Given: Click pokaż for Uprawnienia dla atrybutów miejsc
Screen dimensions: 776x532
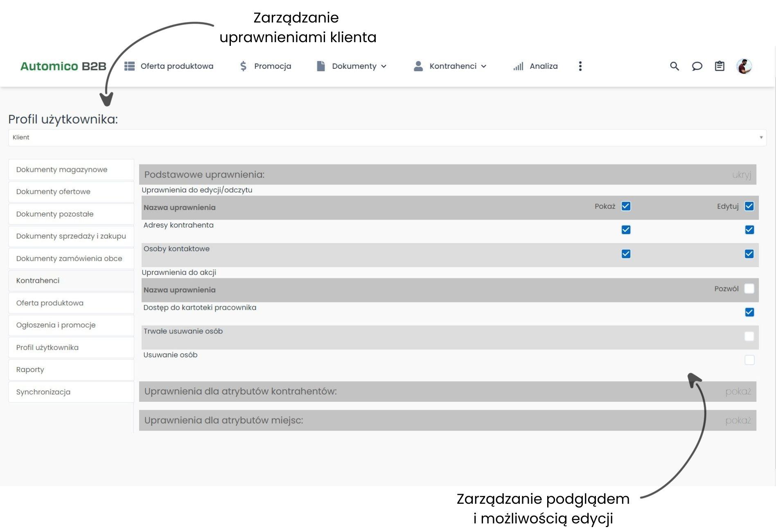Looking at the screenshot, I should coord(738,421).
